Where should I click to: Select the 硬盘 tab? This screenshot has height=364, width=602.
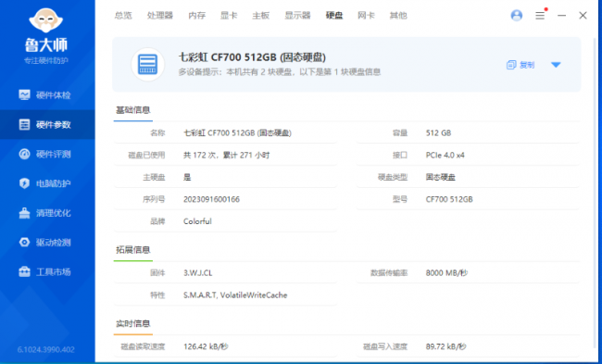click(334, 16)
